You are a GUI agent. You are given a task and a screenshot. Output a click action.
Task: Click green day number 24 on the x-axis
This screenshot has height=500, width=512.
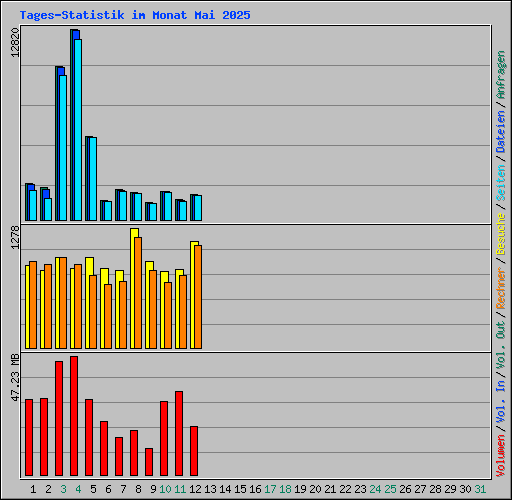375,489
